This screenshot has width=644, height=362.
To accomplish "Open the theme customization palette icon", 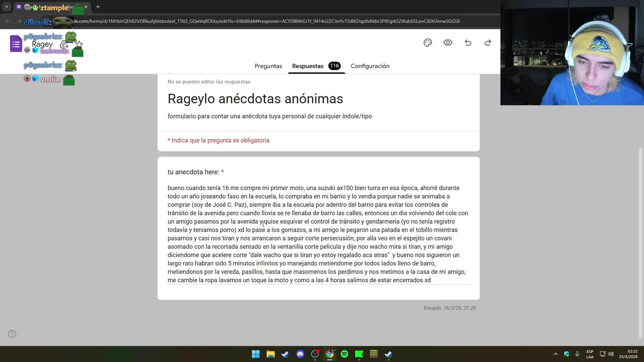I will click(428, 43).
